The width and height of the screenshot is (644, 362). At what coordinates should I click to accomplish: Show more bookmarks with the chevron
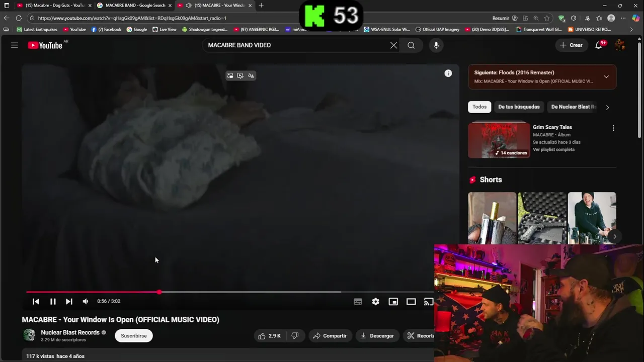(x=632, y=30)
